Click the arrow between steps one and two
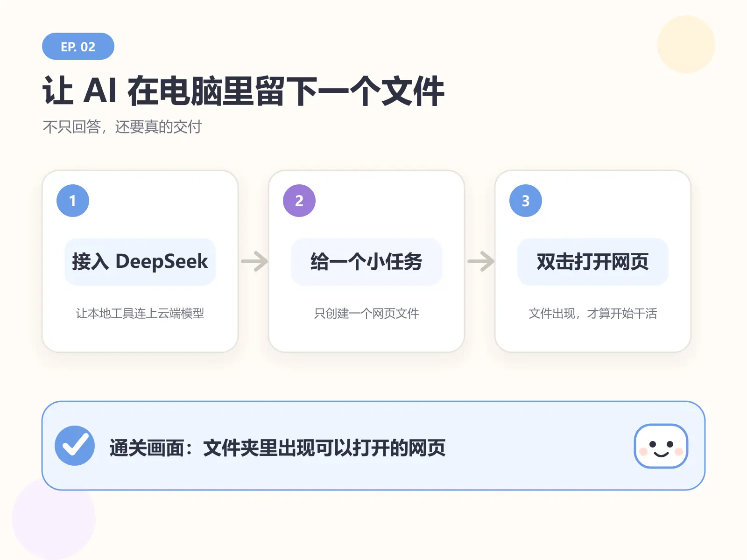Screen dimensions: 747x560 pyautogui.click(x=254, y=261)
